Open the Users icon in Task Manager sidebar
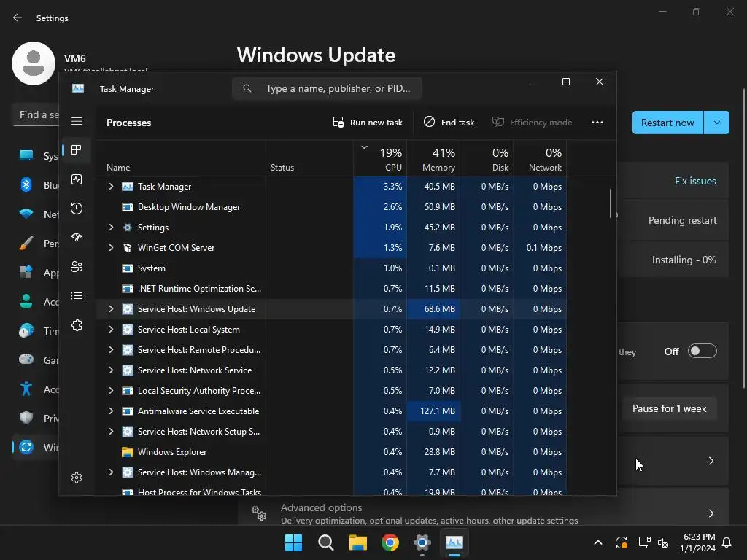 pyautogui.click(x=76, y=267)
